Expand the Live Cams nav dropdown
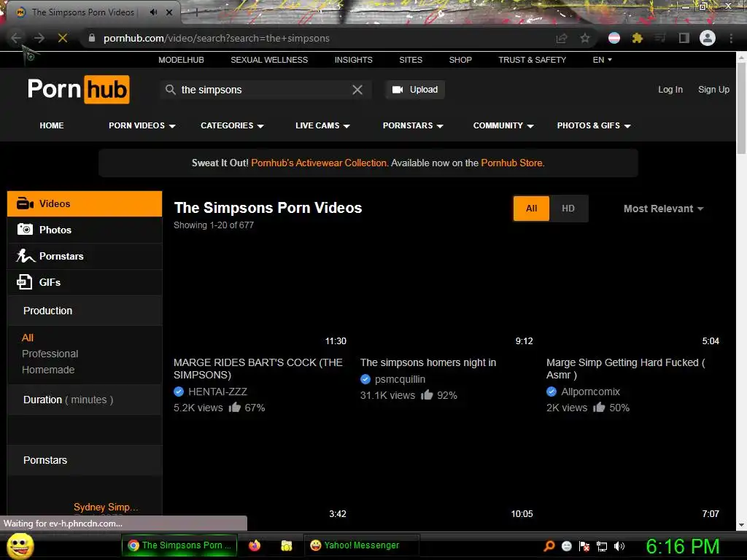Image resolution: width=747 pixels, height=560 pixels. point(322,125)
